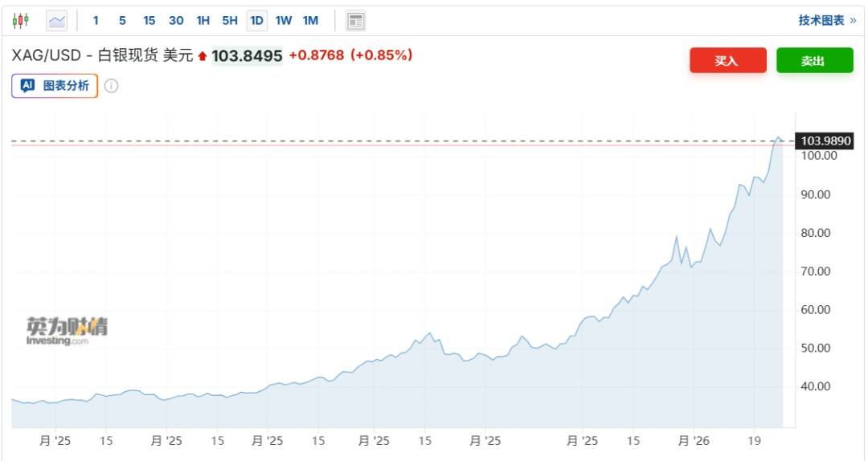868x461 pixels.
Task: Select the 5H timeframe
Action: tap(230, 21)
